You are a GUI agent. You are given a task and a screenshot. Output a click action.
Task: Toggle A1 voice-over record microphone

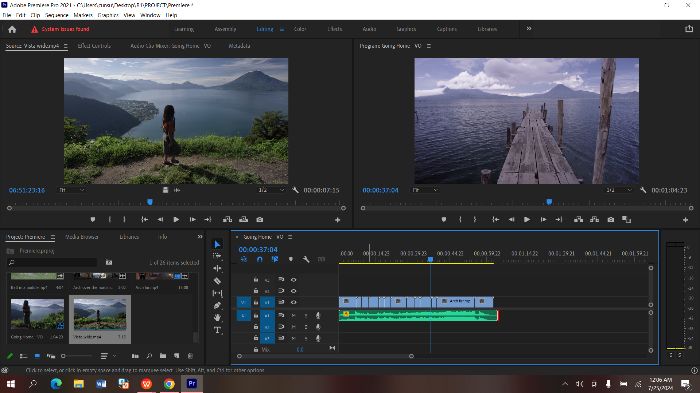[x=318, y=315]
